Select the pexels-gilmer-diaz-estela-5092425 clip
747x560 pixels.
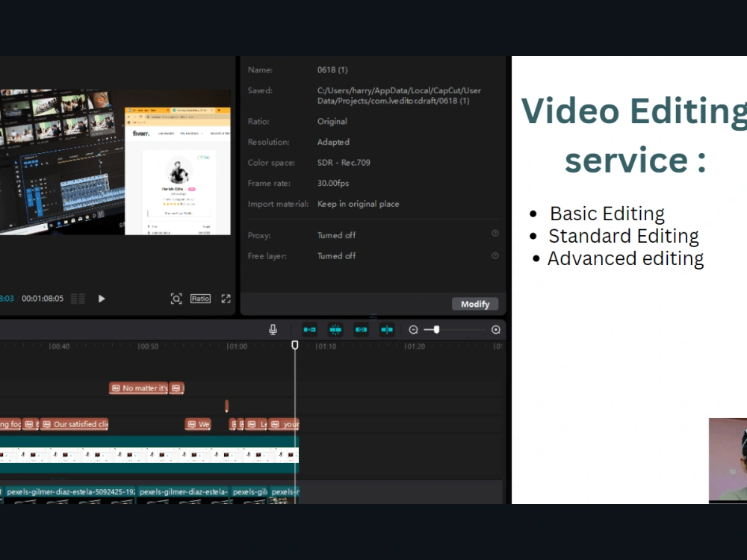tap(69, 494)
